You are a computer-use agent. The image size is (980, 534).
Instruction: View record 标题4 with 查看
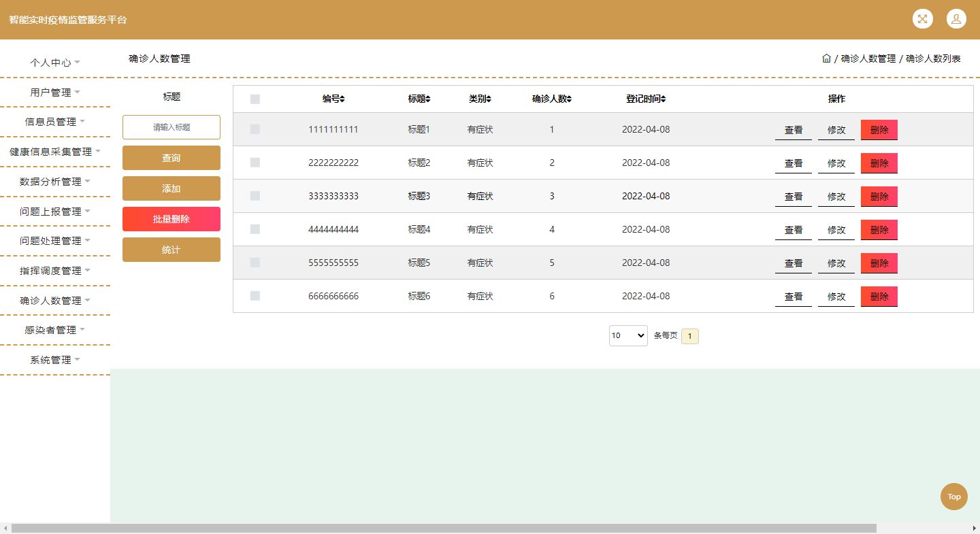coord(794,230)
